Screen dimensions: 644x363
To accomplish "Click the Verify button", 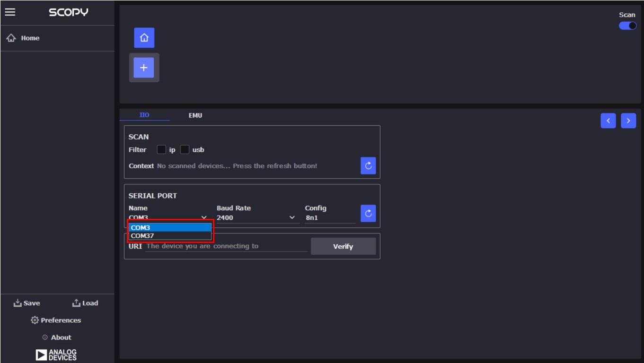I will tap(343, 246).
